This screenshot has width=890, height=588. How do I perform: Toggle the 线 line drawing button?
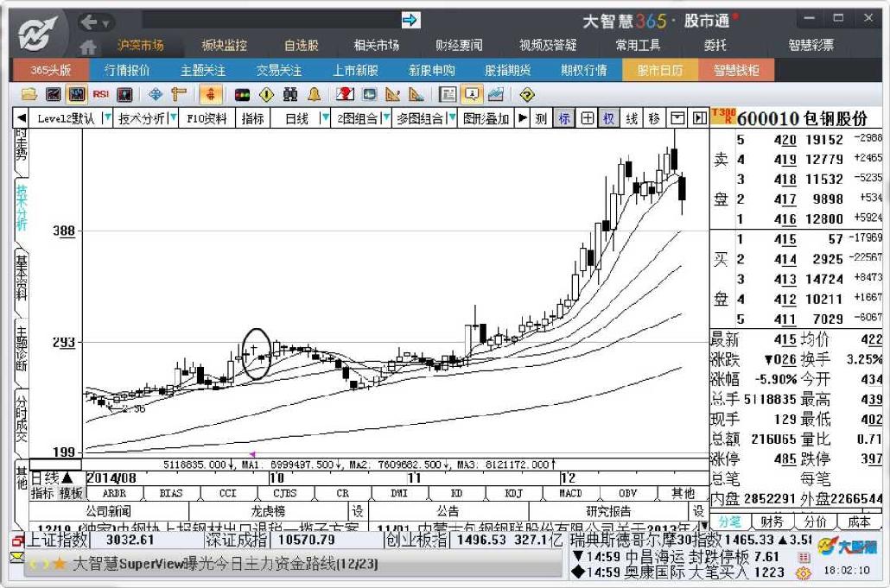[x=631, y=118]
